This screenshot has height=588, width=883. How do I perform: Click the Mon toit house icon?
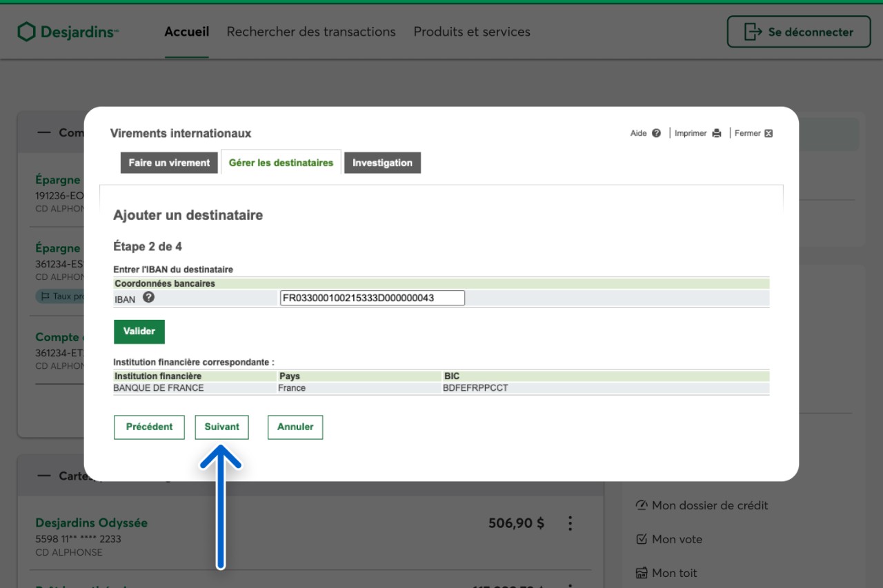coord(642,573)
